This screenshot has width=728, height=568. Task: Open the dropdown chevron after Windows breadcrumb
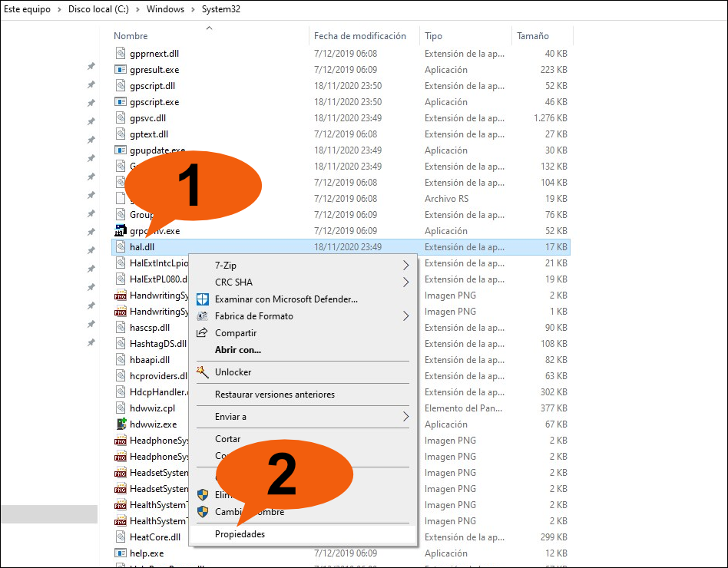(193, 9)
